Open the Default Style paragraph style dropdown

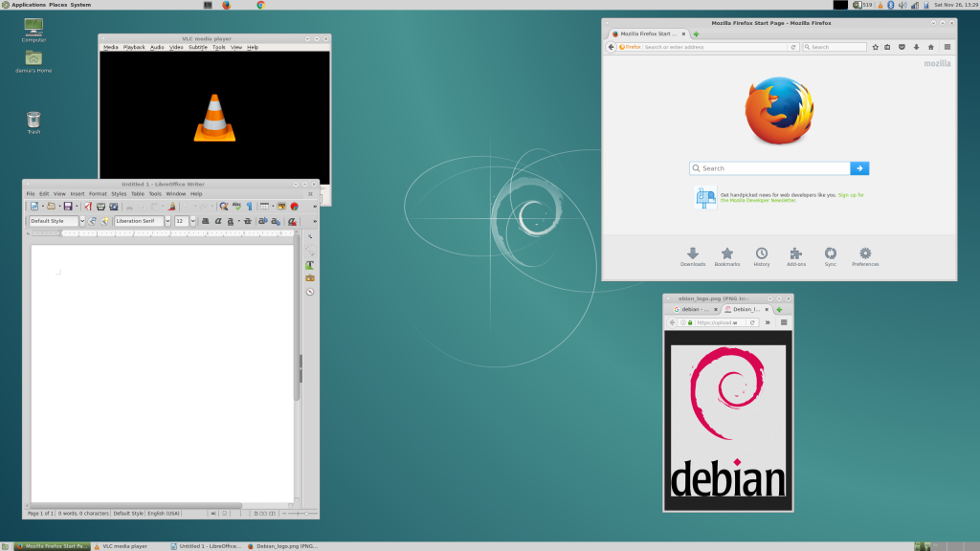tap(82, 221)
